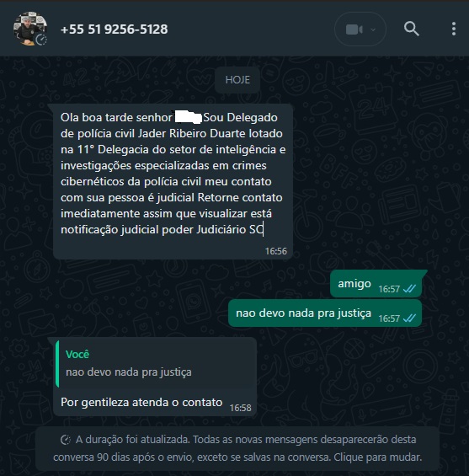Select the 'Por gentileza atenda o contato' message
The image size is (469, 476).
[x=155, y=377]
